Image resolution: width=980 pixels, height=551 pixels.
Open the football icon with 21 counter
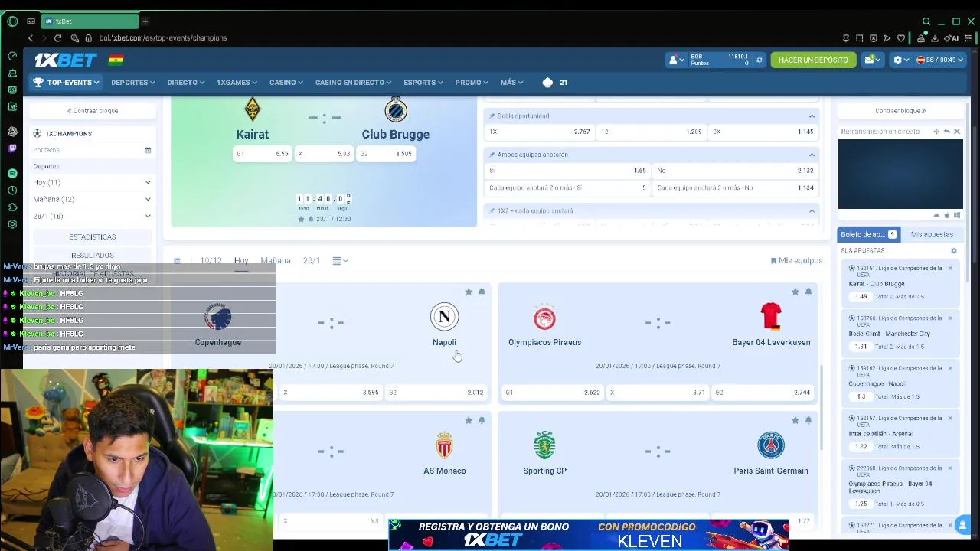554,82
